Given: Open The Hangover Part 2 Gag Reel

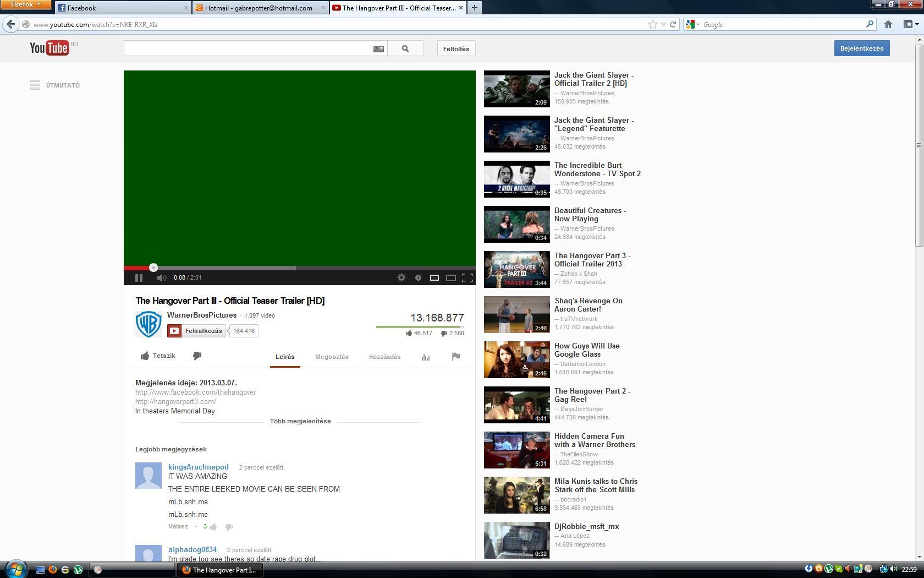Looking at the screenshot, I should tap(592, 395).
